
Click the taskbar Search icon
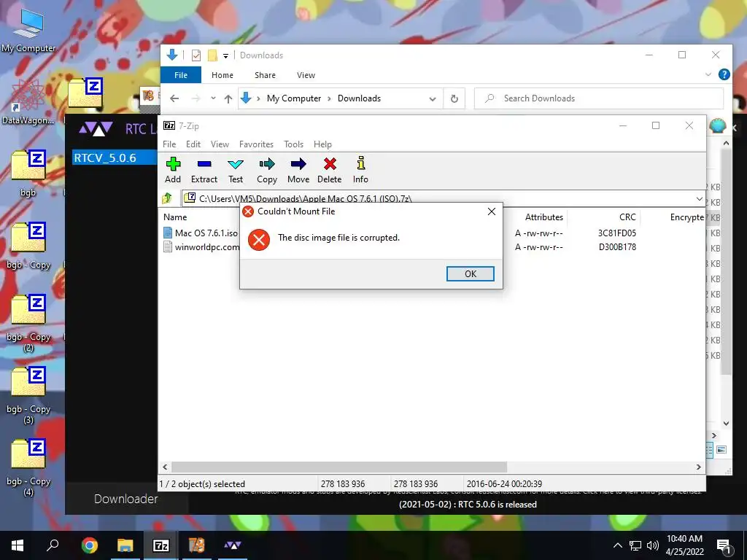coord(53,545)
